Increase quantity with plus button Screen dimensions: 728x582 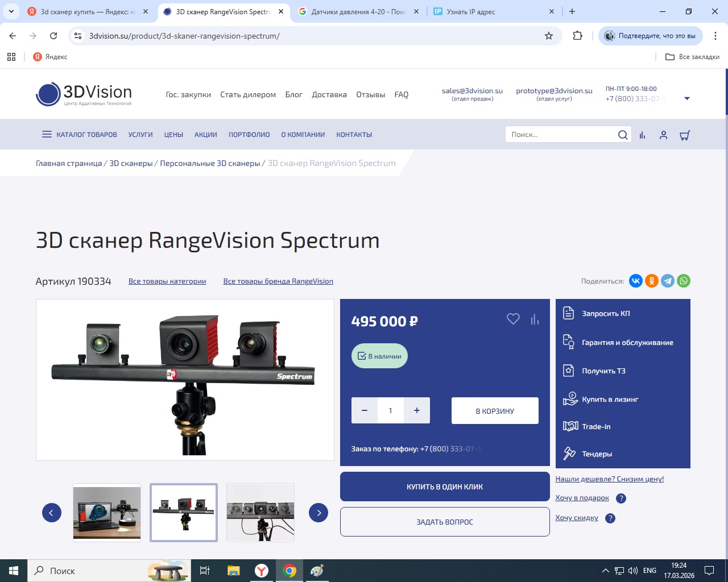(417, 410)
